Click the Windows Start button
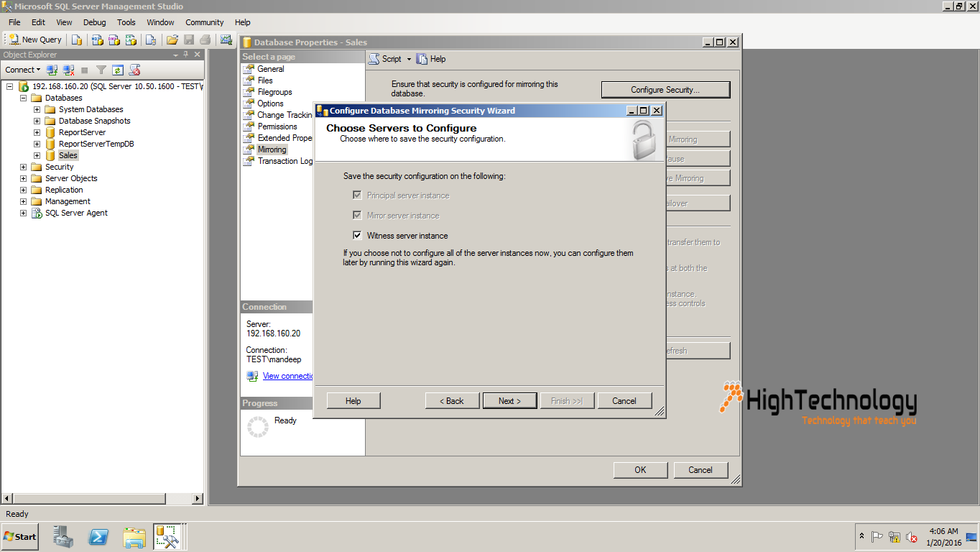The width and height of the screenshot is (980, 552). click(20, 536)
